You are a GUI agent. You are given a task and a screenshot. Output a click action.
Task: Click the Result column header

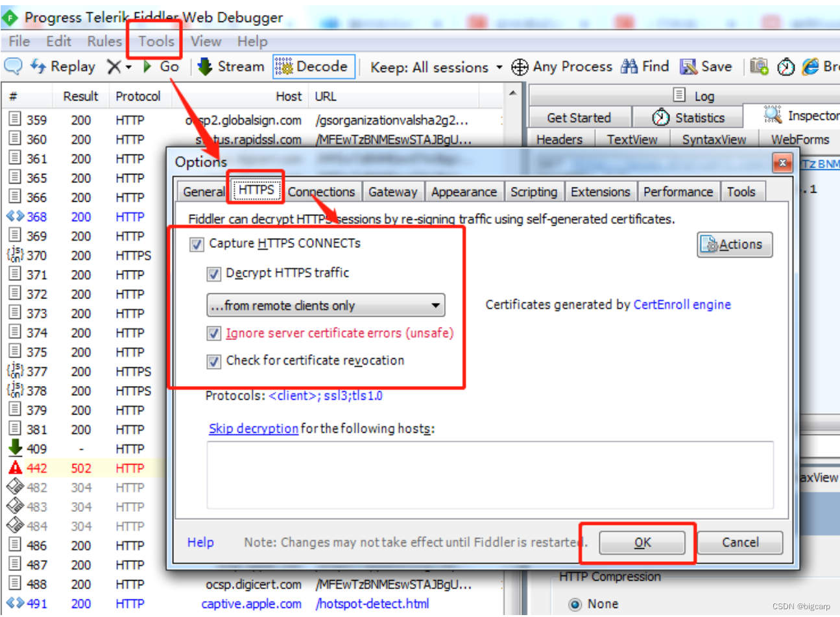(x=80, y=96)
